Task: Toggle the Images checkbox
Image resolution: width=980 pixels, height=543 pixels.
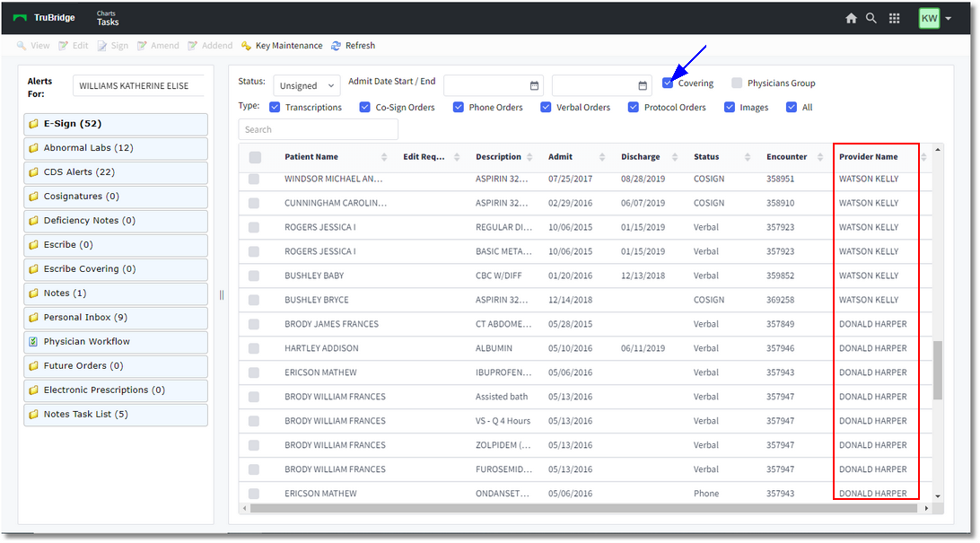Action: pos(730,108)
